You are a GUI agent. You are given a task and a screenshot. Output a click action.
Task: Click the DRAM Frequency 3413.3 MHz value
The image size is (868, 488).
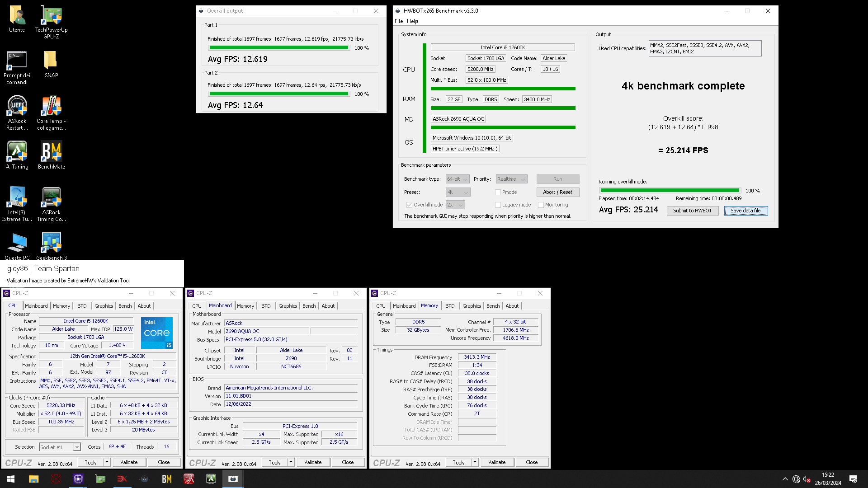[x=477, y=357]
